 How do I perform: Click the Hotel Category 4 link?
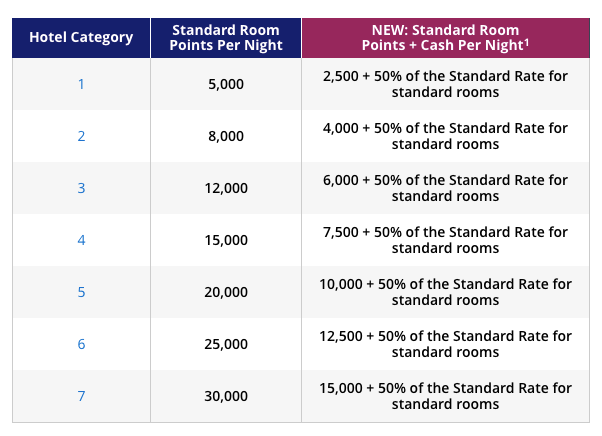(81, 240)
